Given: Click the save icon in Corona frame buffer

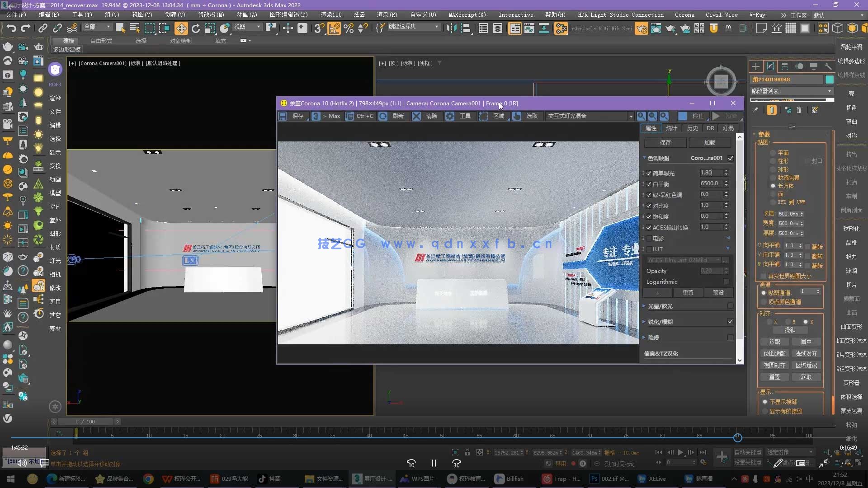Looking at the screenshot, I should (283, 116).
